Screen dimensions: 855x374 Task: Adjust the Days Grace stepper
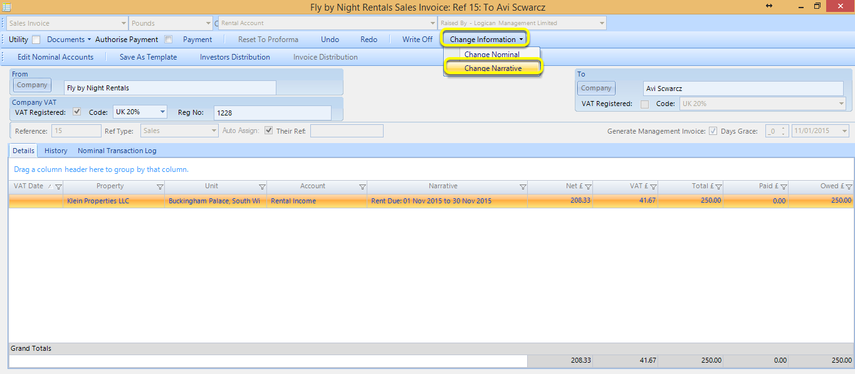point(784,131)
